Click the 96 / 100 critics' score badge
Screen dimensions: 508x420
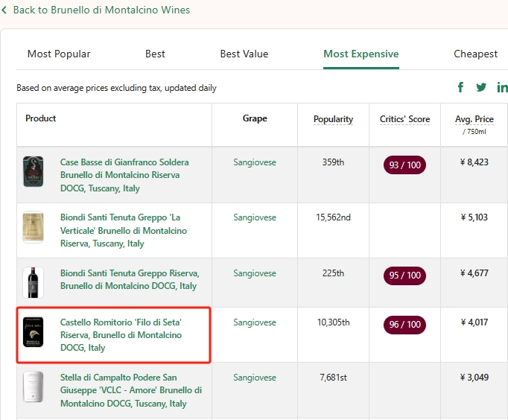(404, 325)
